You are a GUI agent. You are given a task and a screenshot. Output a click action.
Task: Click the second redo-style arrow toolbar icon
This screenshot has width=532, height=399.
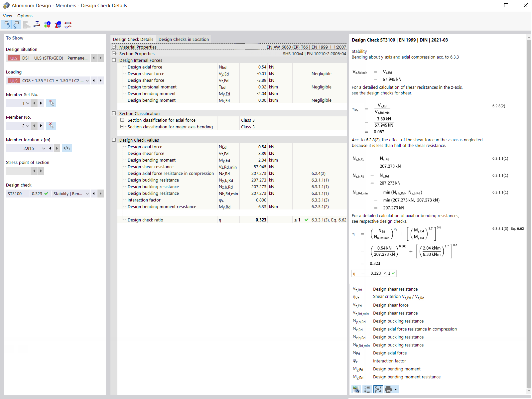16,25
